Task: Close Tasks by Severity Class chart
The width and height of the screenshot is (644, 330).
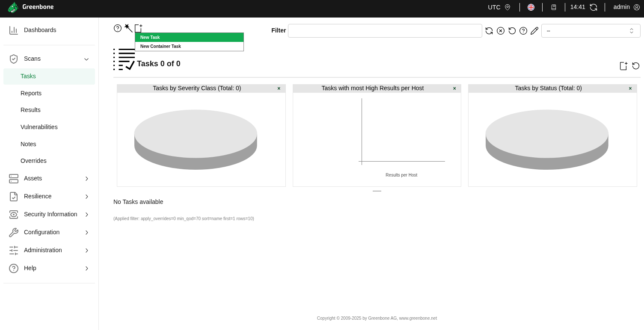Action: pyautogui.click(x=279, y=88)
